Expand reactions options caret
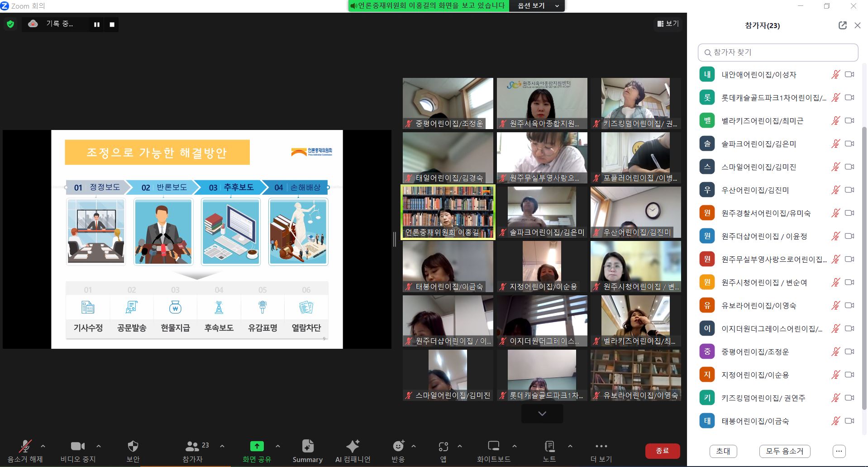Viewport: 868px width, 467px height. pos(413,446)
